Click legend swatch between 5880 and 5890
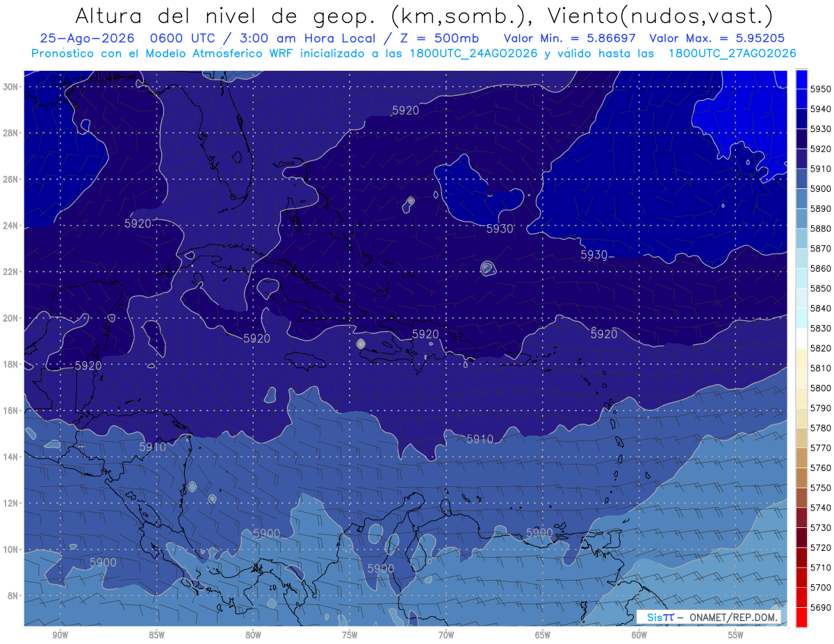The height and width of the screenshot is (644, 834). [x=801, y=218]
